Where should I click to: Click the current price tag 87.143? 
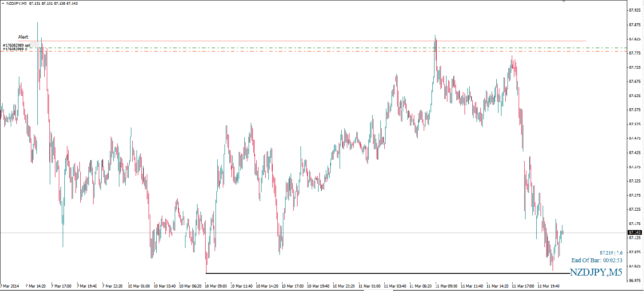635,232
